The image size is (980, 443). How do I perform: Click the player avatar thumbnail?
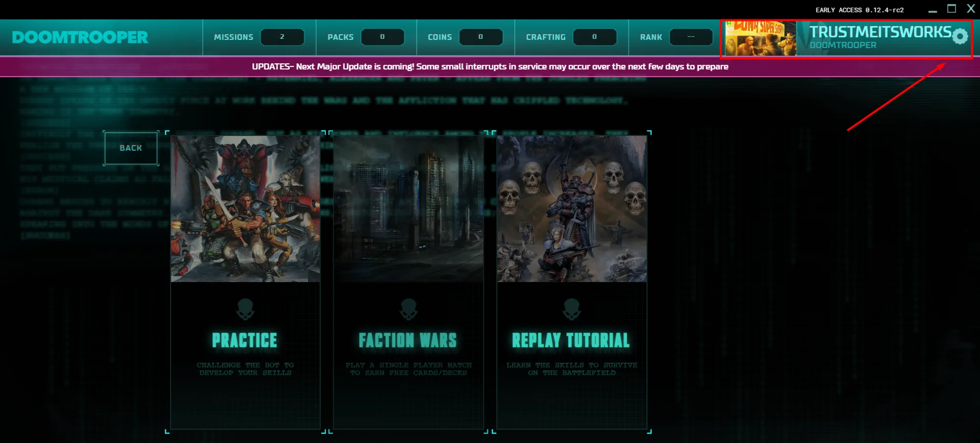(x=761, y=38)
